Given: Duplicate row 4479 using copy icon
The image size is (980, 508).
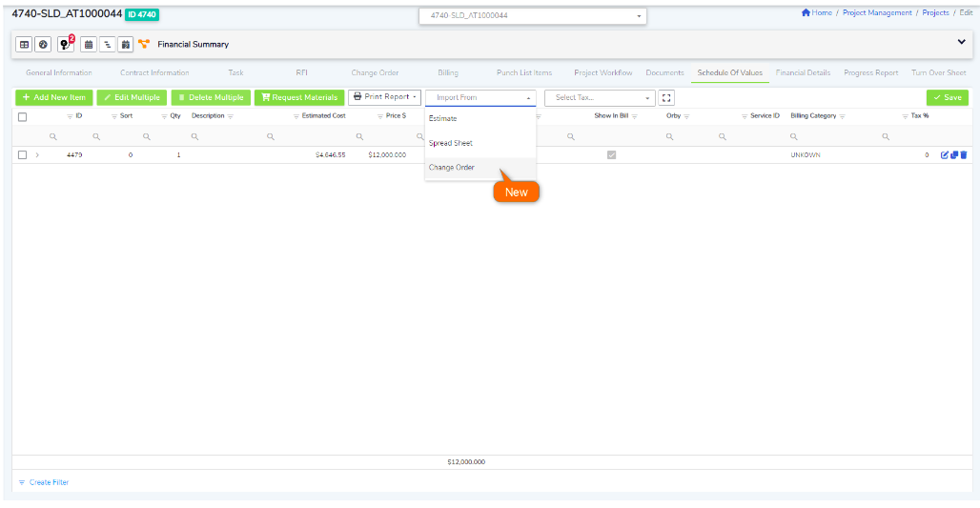Looking at the screenshot, I should pyautogui.click(x=954, y=155).
